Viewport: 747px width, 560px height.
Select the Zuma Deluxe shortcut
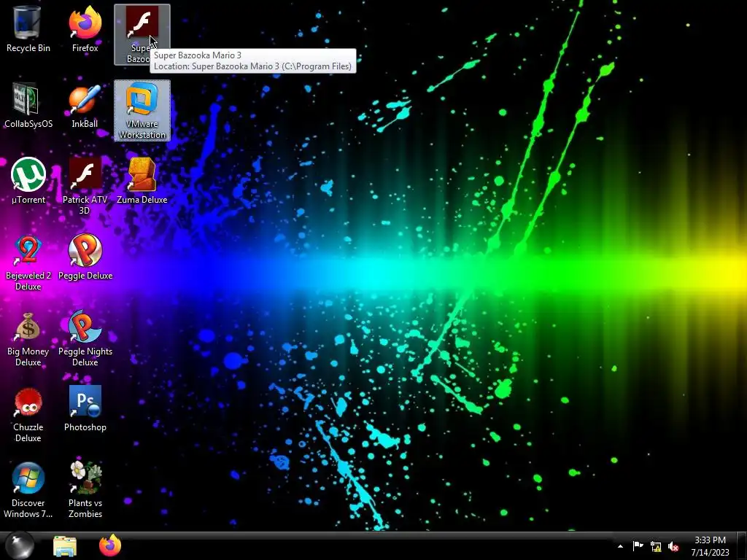click(x=142, y=182)
